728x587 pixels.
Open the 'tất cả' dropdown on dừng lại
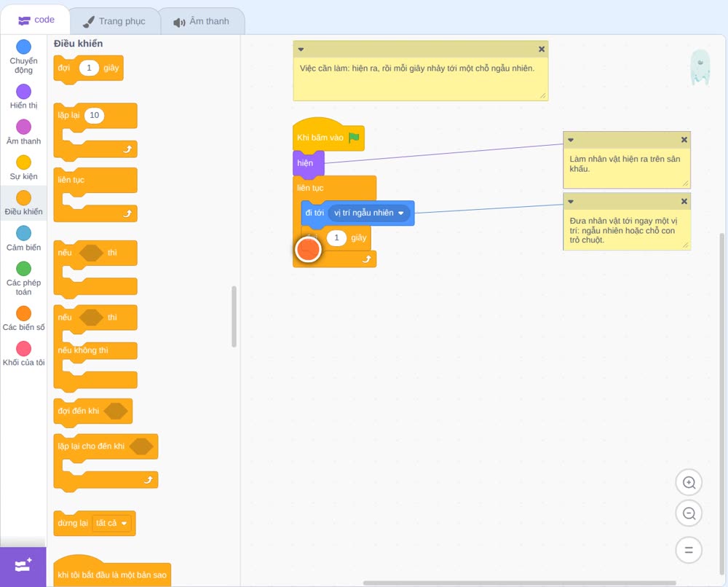click(x=111, y=524)
